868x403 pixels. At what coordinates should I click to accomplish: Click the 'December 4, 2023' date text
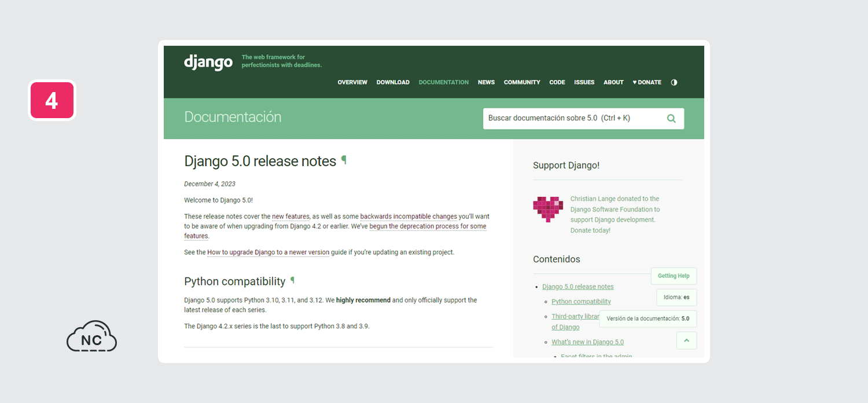(209, 184)
